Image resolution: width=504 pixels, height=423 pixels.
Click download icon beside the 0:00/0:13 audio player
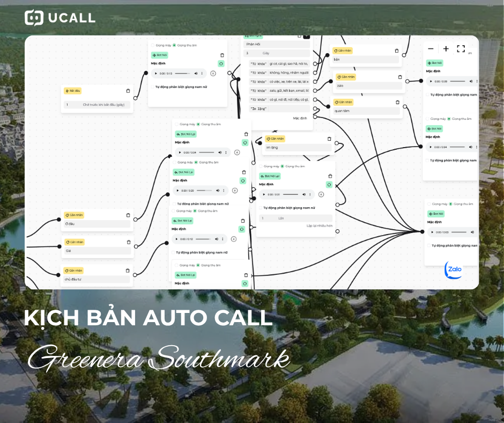point(213,73)
